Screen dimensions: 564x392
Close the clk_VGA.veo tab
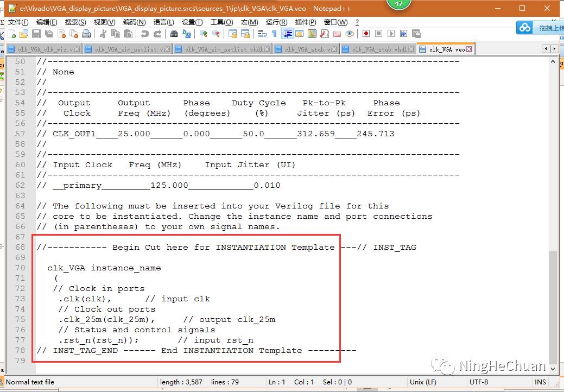pyautogui.click(x=469, y=49)
